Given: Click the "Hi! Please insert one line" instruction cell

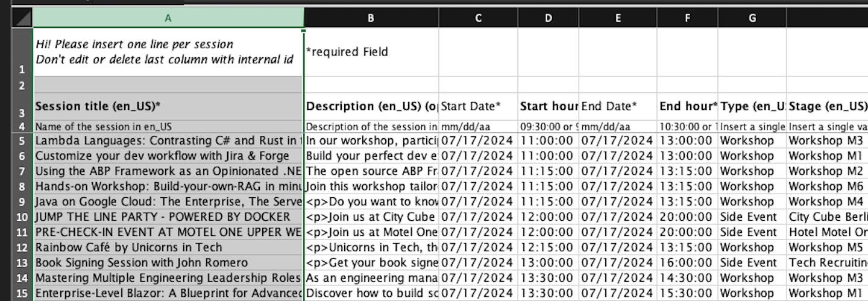Looking at the screenshot, I should click(168, 52).
